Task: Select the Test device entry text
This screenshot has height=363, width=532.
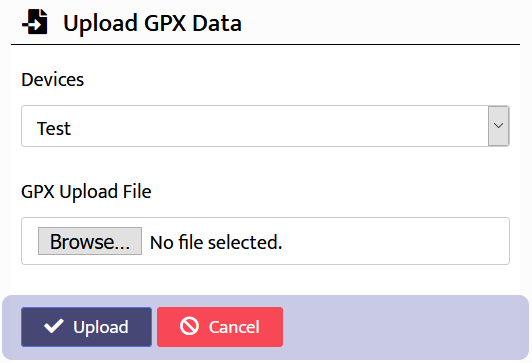Action: [54, 129]
